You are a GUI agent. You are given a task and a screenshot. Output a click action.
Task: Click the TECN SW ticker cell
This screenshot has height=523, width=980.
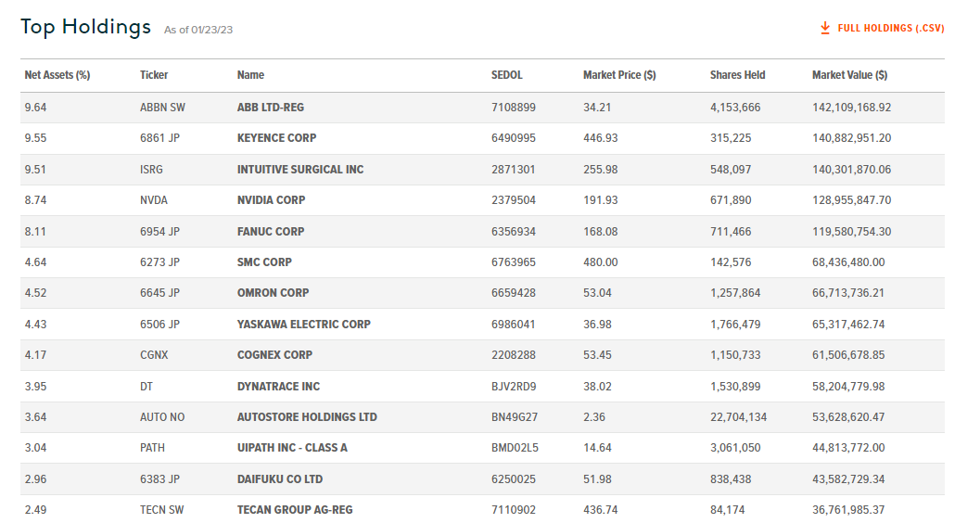pos(162,510)
